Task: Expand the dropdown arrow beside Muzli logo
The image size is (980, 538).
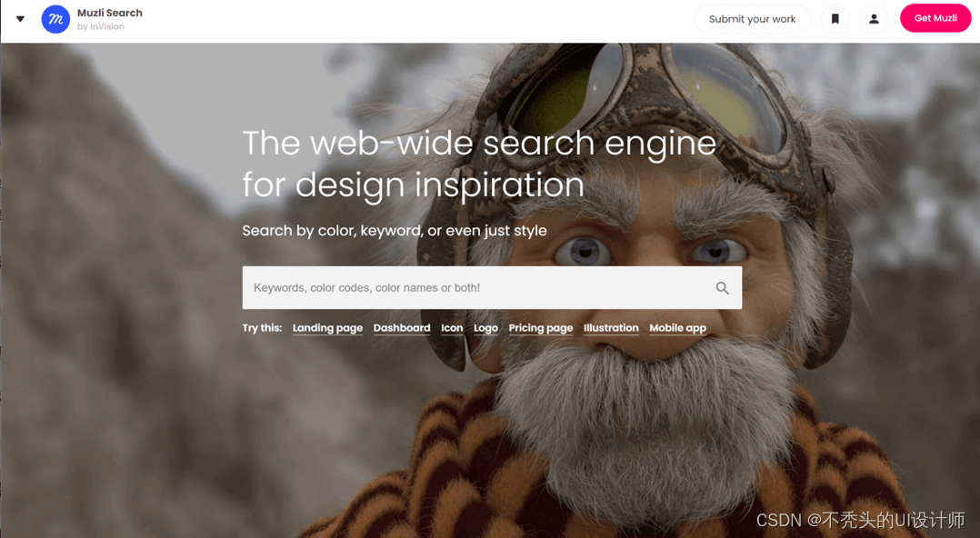Action: point(21,19)
